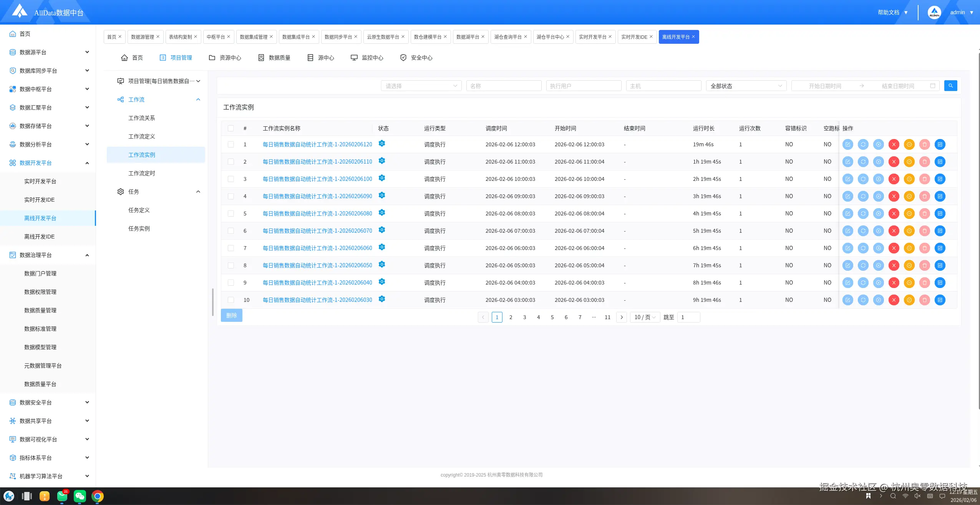Click rerun icon for instance row 7
980x505 pixels.
pyautogui.click(x=863, y=248)
